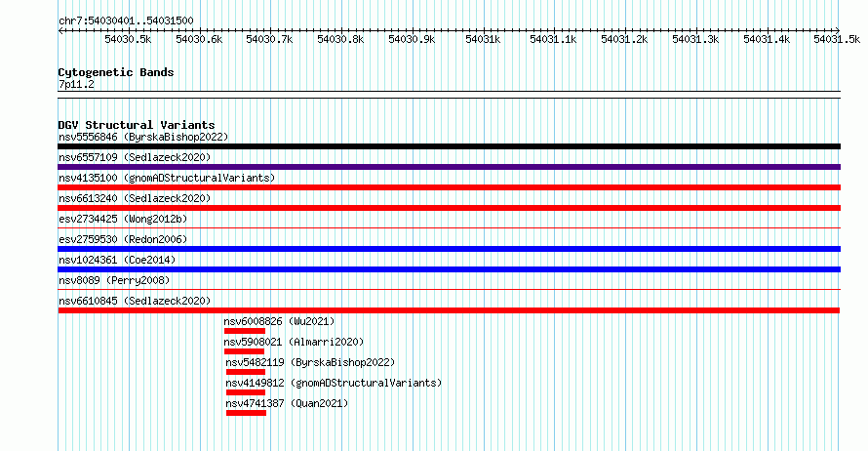Select the short red nsv5482119 bar
The image size is (868, 451).
coord(246,372)
